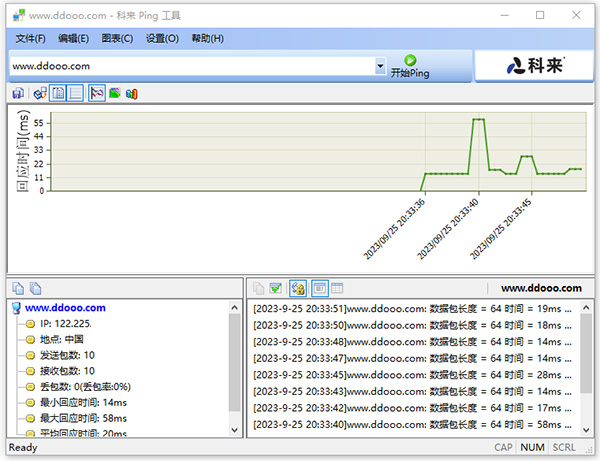Click the log pane scroll down arrow
This screenshot has height=461, width=600.
586,430
